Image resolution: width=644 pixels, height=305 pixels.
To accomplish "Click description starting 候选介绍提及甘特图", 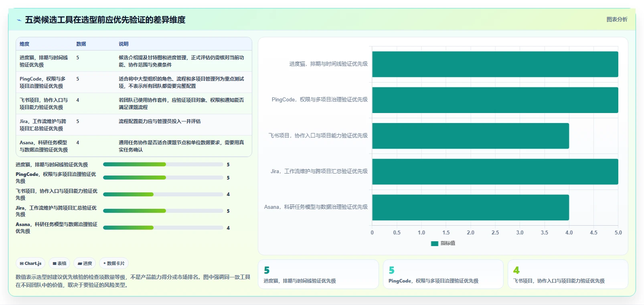I will tap(182, 61).
